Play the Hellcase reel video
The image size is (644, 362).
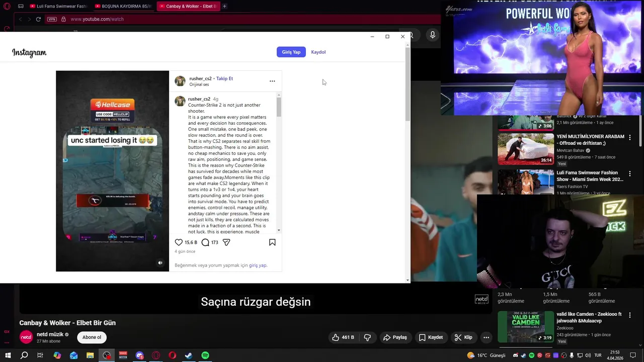(x=112, y=171)
